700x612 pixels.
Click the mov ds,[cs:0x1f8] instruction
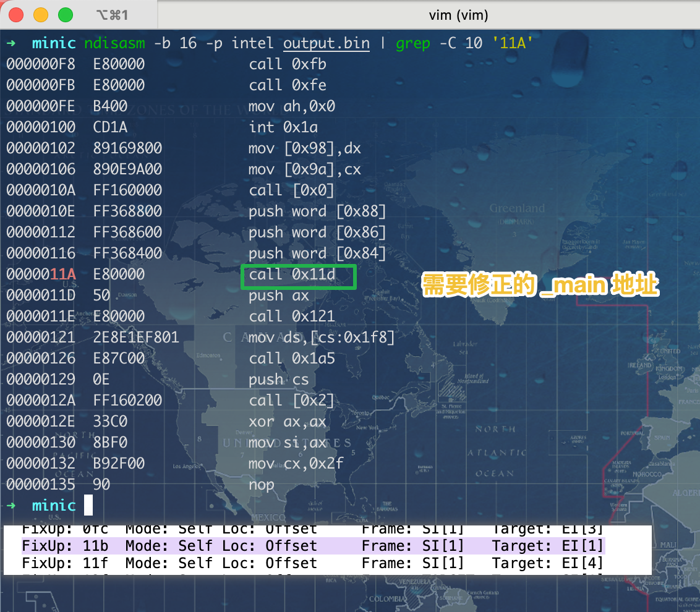(x=321, y=338)
